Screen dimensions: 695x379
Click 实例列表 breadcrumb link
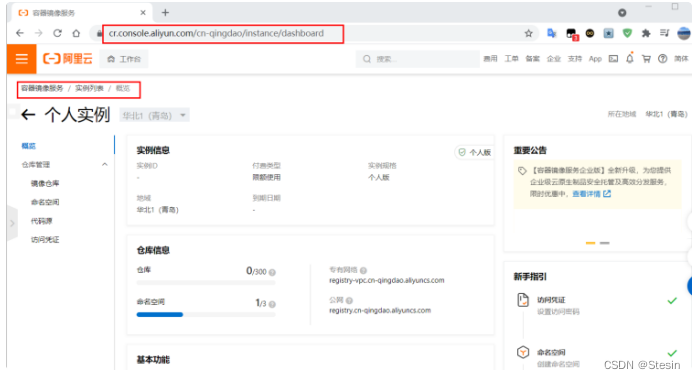89,88
